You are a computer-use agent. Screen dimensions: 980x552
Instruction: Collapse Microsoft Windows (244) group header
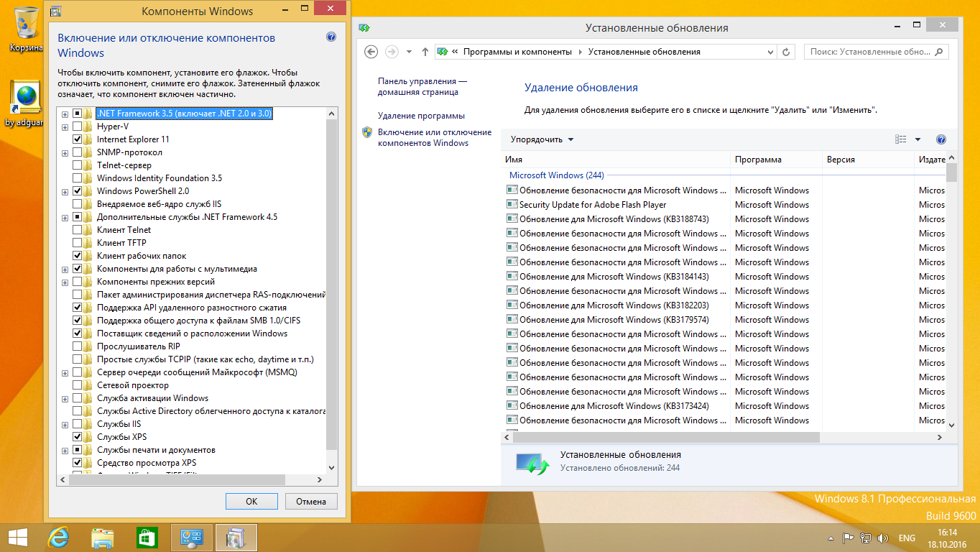click(x=557, y=175)
